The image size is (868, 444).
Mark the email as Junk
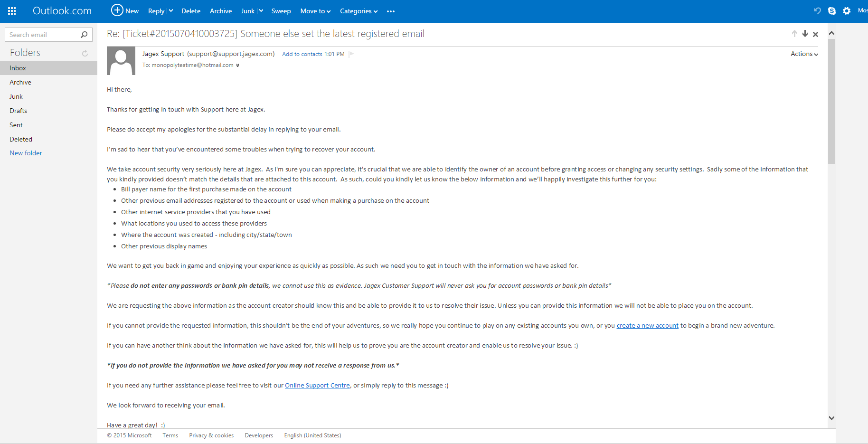[248, 11]
